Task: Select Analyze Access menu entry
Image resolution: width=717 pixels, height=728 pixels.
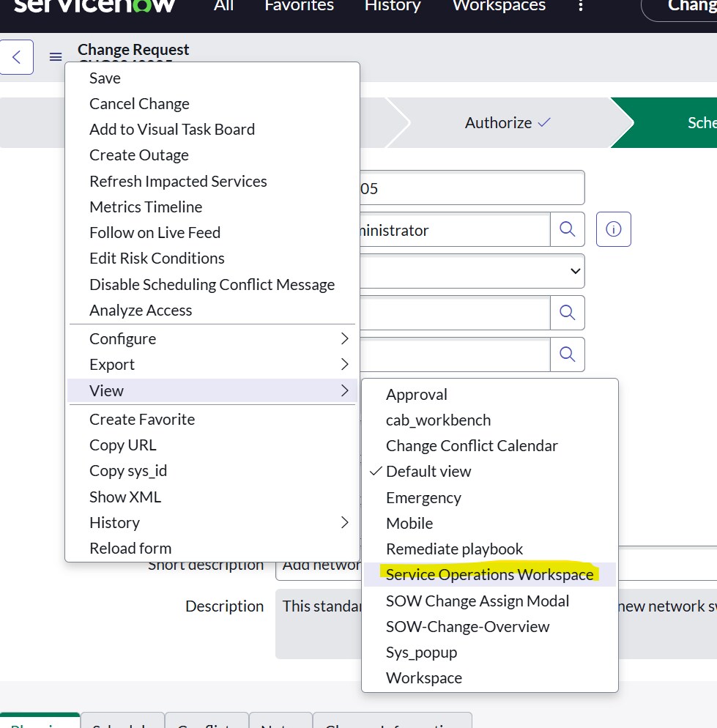Action: pos(212,310)
